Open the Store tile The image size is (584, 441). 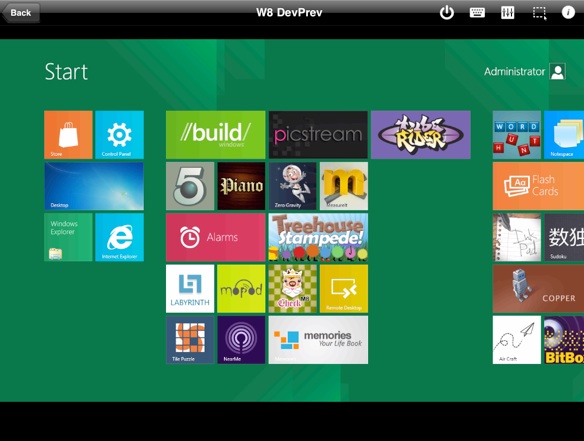point(68,135)
